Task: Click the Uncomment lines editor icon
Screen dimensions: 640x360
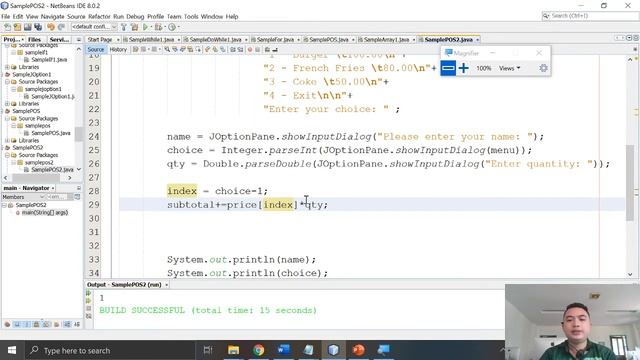Action: point(275,49)
